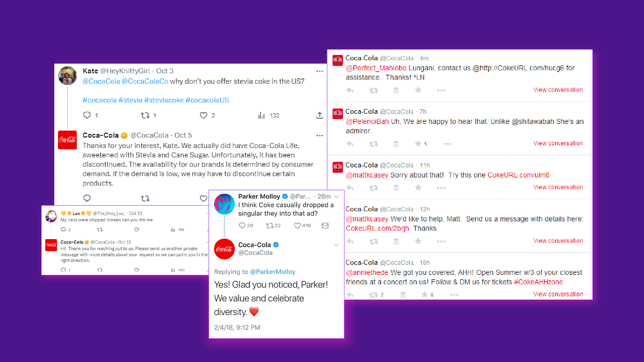This screenshot has height=362, width=644.
Task: Click the layers icon on the @Perfect_Mahlobo reply
Action: 396,90
